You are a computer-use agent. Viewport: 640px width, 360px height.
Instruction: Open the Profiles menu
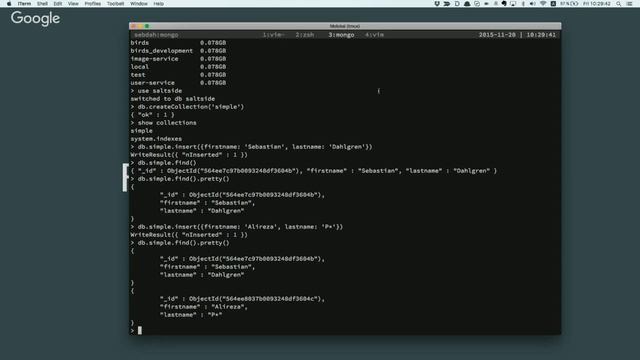pyautogui.click(x=93, y=4)
